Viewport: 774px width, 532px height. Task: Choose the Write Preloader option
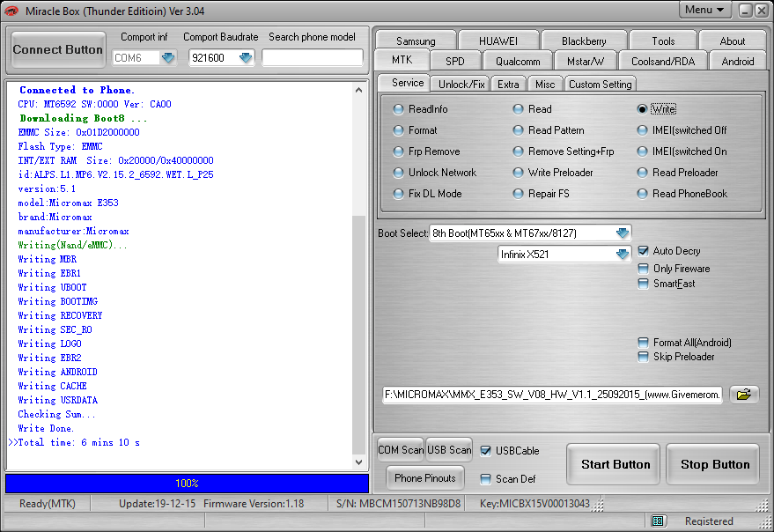tap(553, 173)
